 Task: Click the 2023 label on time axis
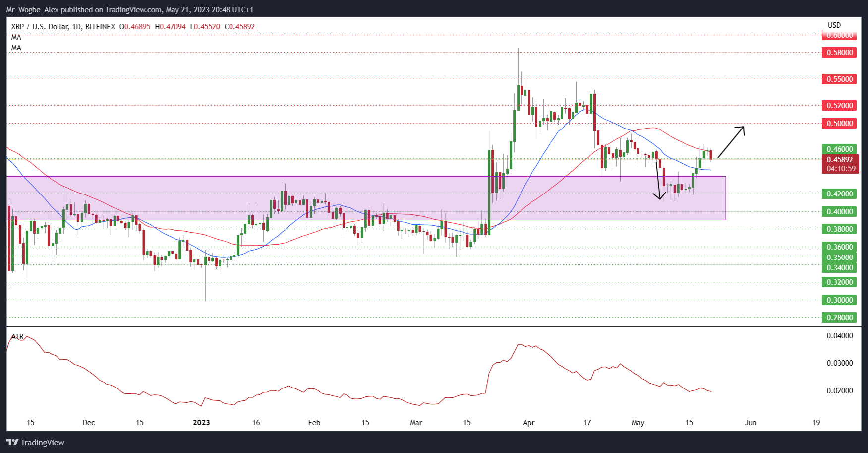pos(201,423)
